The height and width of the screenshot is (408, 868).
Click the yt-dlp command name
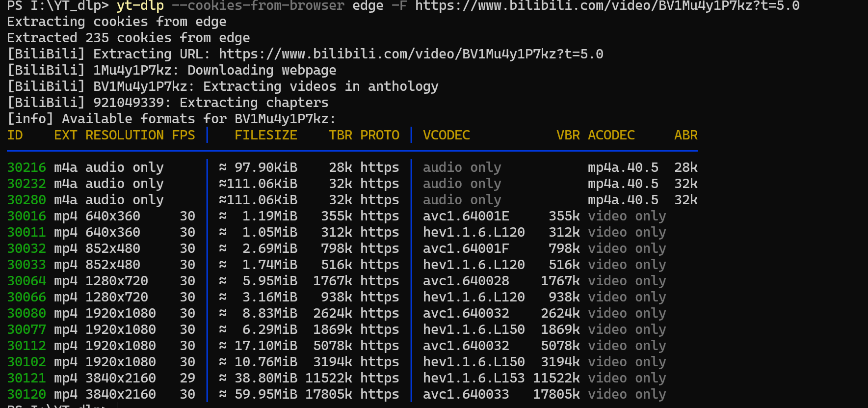point(140,6)
